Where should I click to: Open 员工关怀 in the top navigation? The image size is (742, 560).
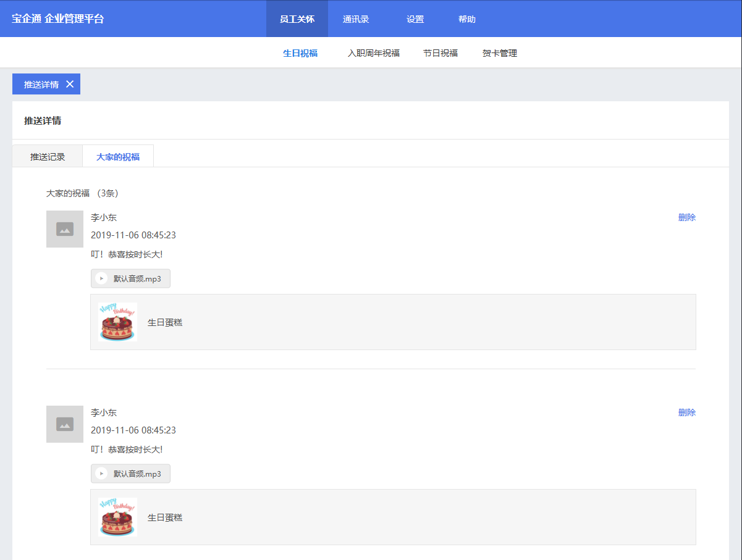click(297, 19)
